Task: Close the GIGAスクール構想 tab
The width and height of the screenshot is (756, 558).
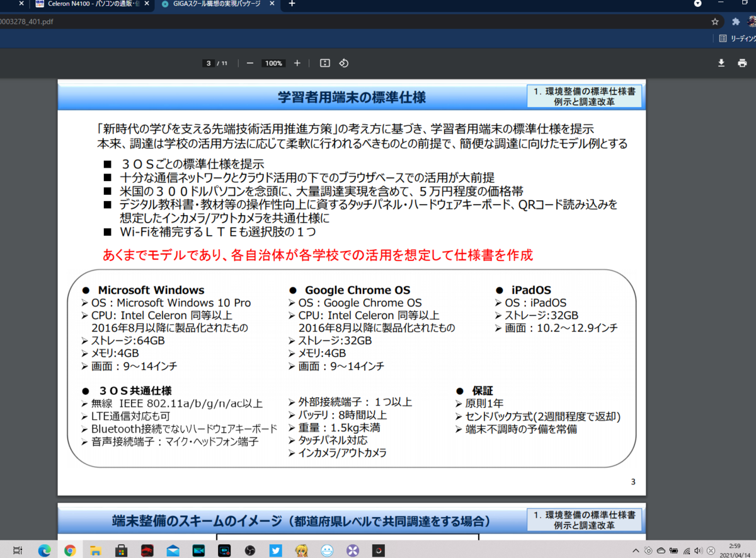Action: pyautogui.click(x=273, y=4)
